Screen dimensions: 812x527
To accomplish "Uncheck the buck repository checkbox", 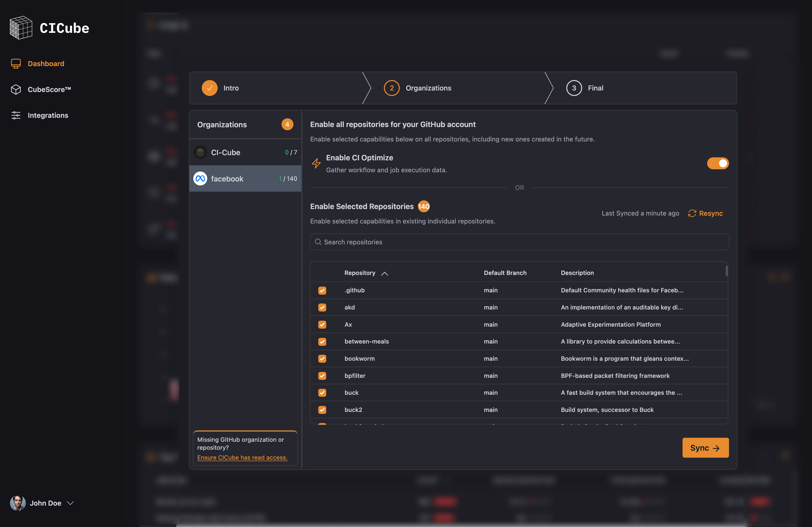I will pos(322,393).
